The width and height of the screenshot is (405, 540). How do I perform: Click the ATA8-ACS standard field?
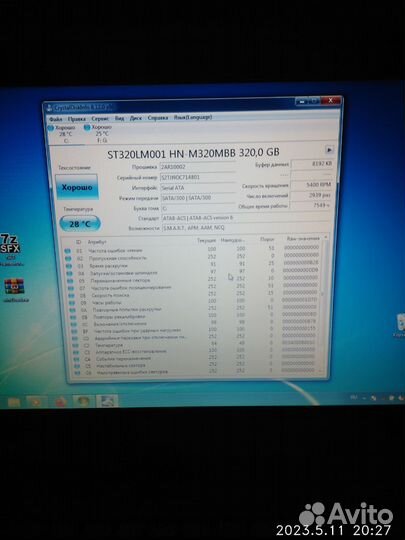[246, 218]
